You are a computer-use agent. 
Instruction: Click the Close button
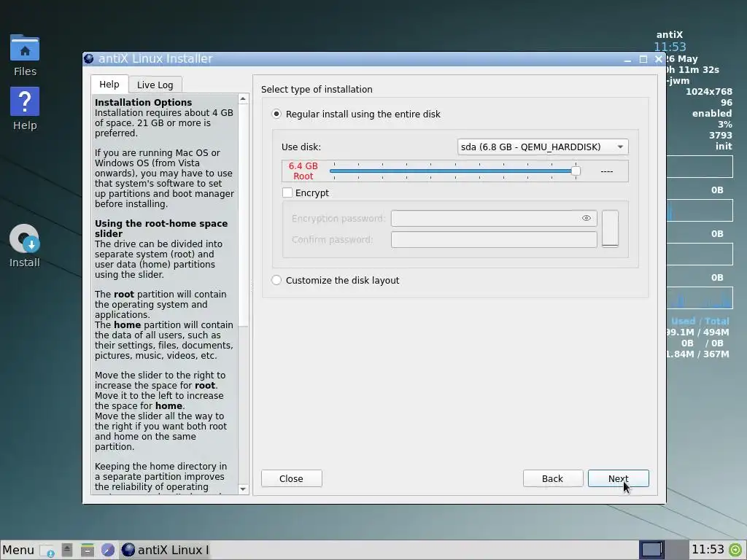click(x=292, y=478)
